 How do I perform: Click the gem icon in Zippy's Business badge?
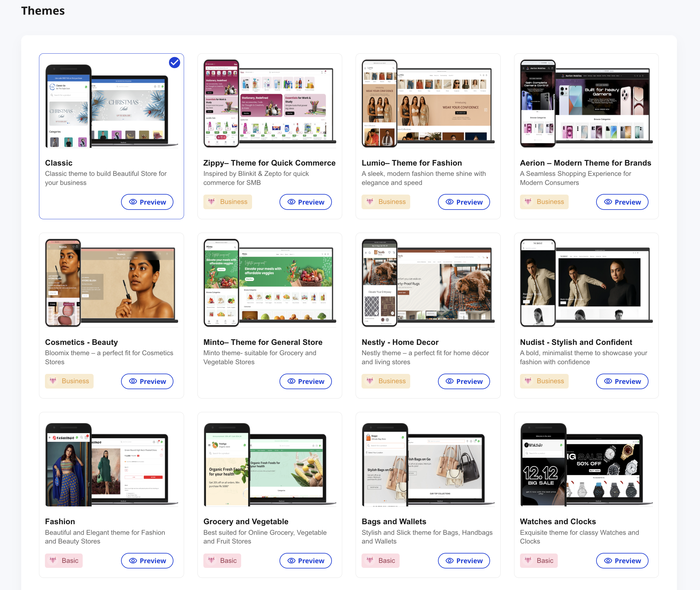[212, 202]
